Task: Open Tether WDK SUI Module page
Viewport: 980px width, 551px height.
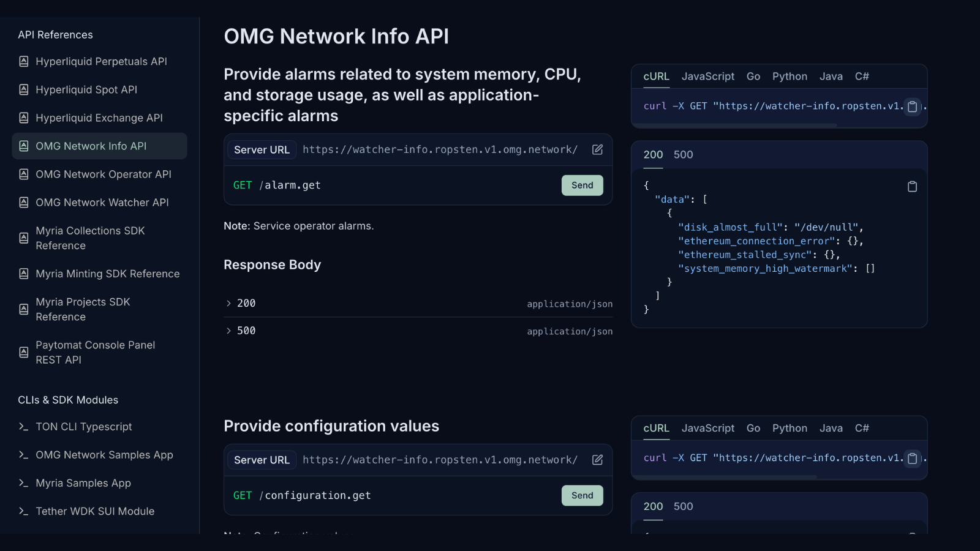Action: tap(99, 511)
